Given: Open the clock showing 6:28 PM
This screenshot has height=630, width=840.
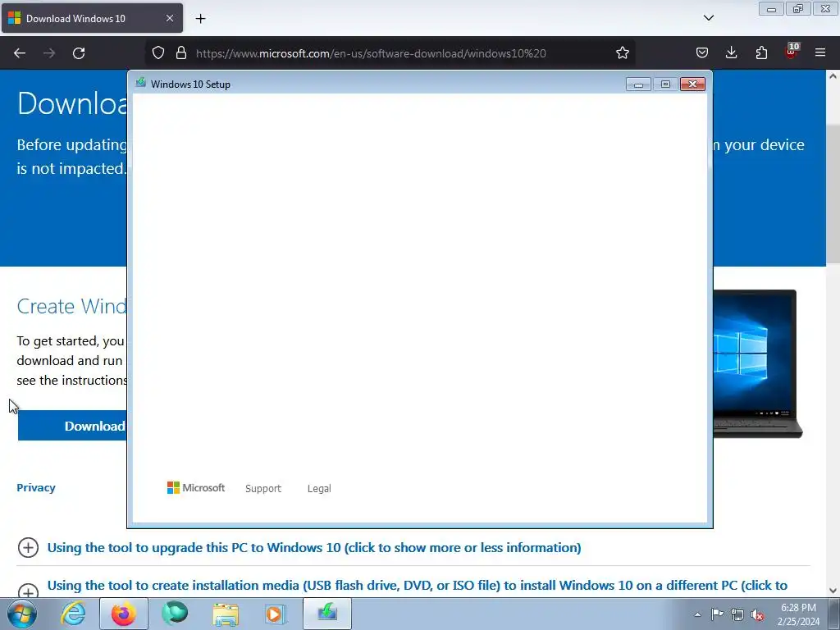Looking at the screenshot, I should click(x=798, y=614).
